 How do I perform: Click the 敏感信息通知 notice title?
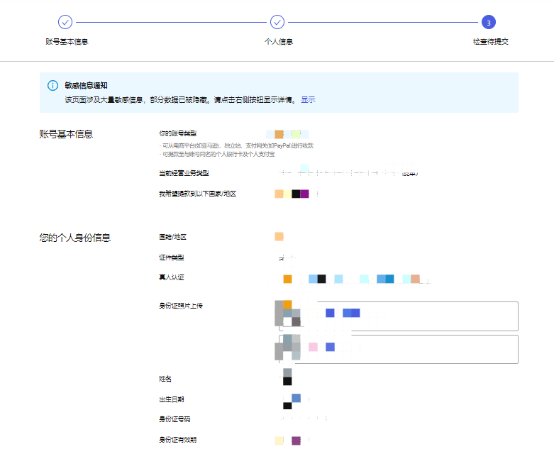86,85
